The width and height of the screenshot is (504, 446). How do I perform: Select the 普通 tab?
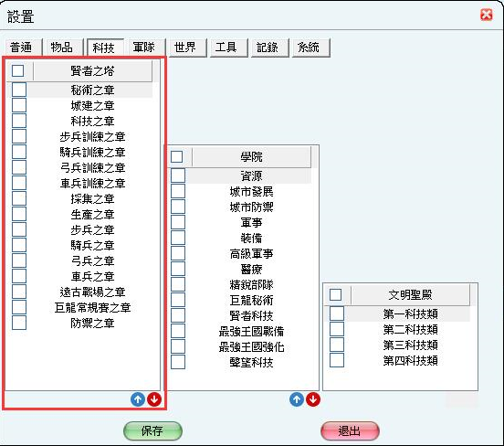coord(21,48)
